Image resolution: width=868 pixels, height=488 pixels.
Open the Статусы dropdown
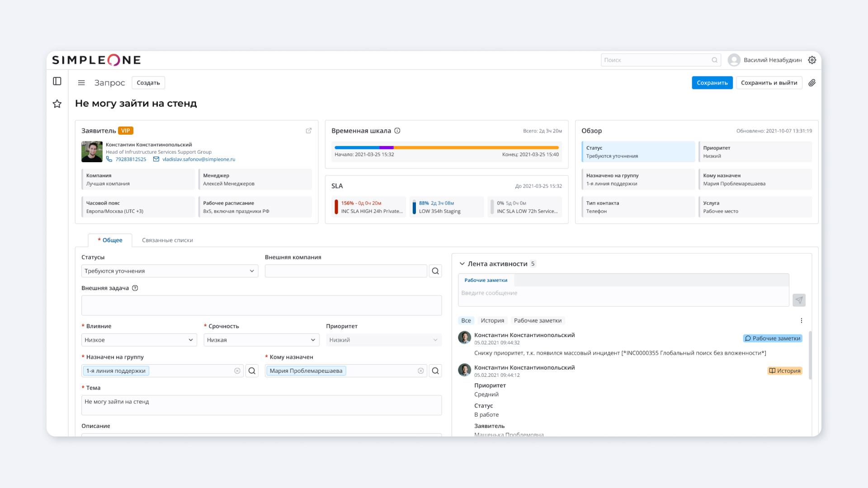(x=170, y=271)
